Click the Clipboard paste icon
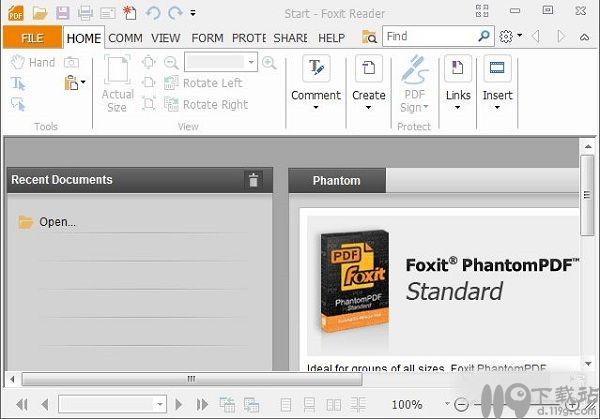 coord(71,83)
